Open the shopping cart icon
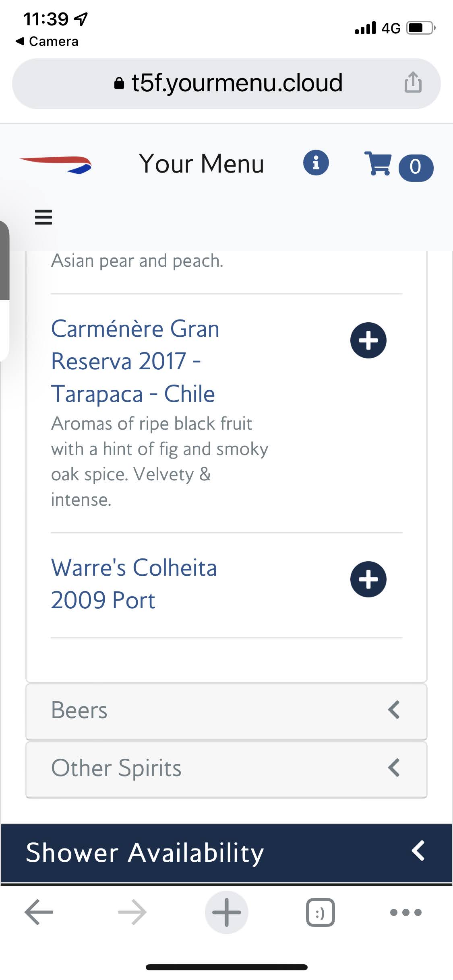This screenshot has height=980, width=453. pyautogui.click(x=378, y=163)
